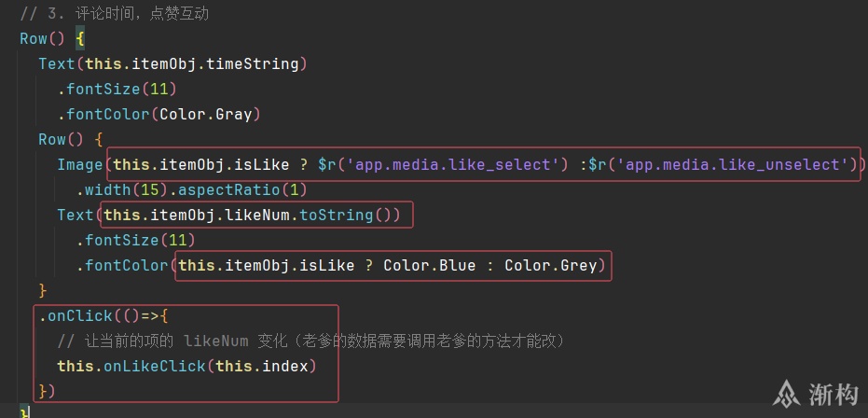
Task: Click the .onClick handler keyword
Action: coord(78,315)
